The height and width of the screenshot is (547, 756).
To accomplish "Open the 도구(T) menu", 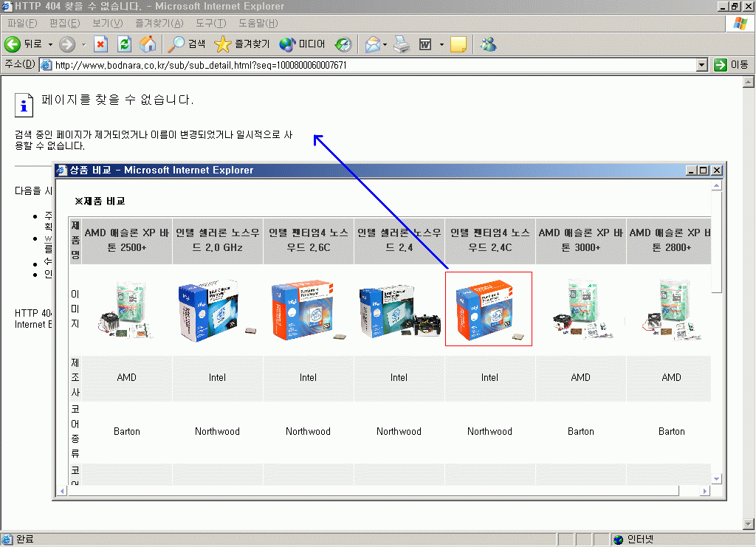I will pos(210,23).
